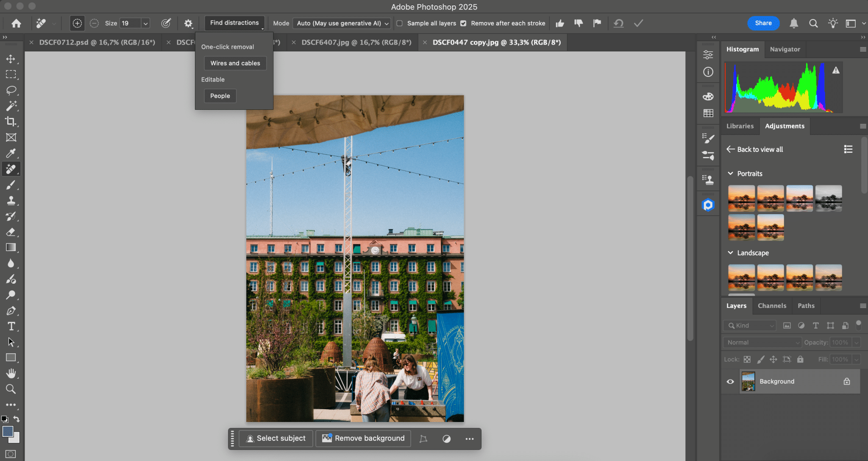Hide the Background layer
The height and width of the screenshot is (461, 868).
pyautogui.click(x=730, y=381)
